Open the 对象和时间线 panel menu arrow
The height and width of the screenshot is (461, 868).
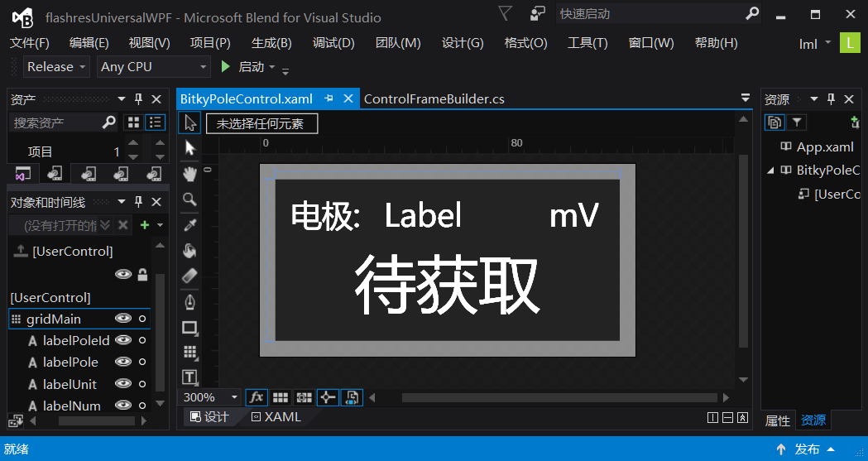point(122,202)
